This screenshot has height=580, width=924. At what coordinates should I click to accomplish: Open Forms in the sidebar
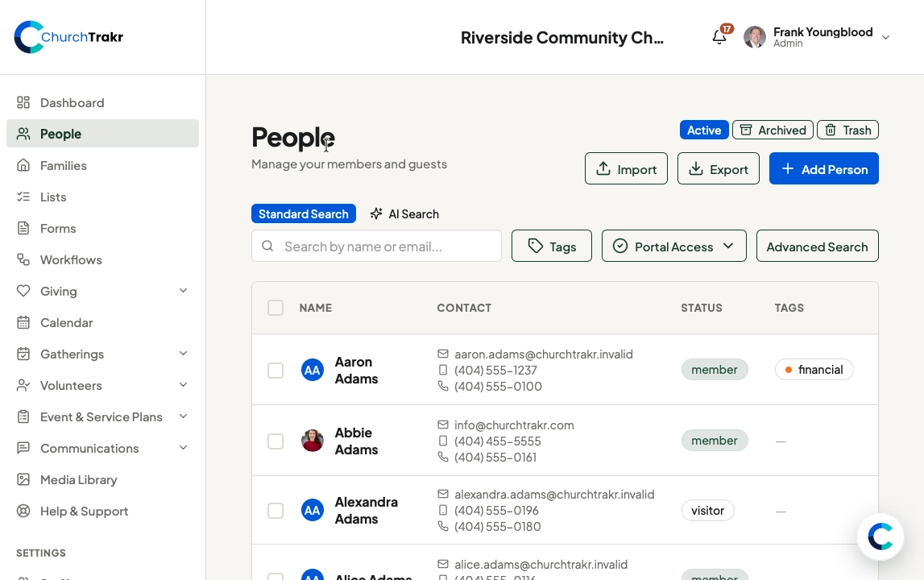tap(102, 228)
